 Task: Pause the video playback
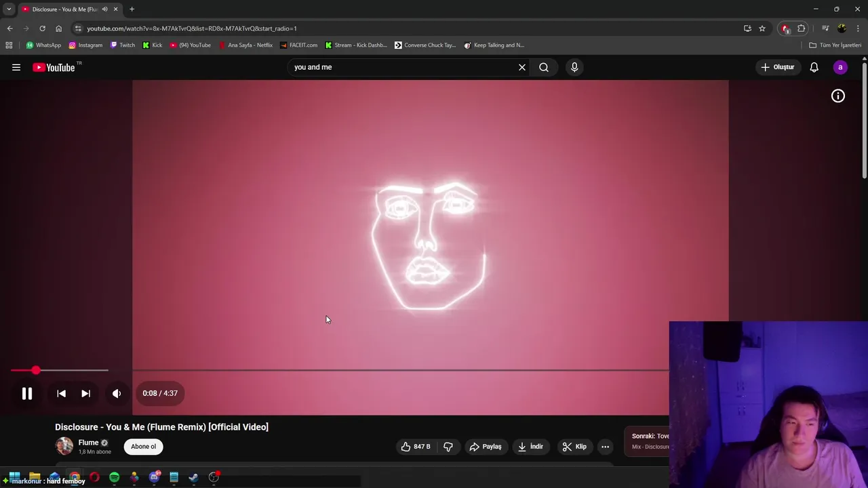click(27, 393)
